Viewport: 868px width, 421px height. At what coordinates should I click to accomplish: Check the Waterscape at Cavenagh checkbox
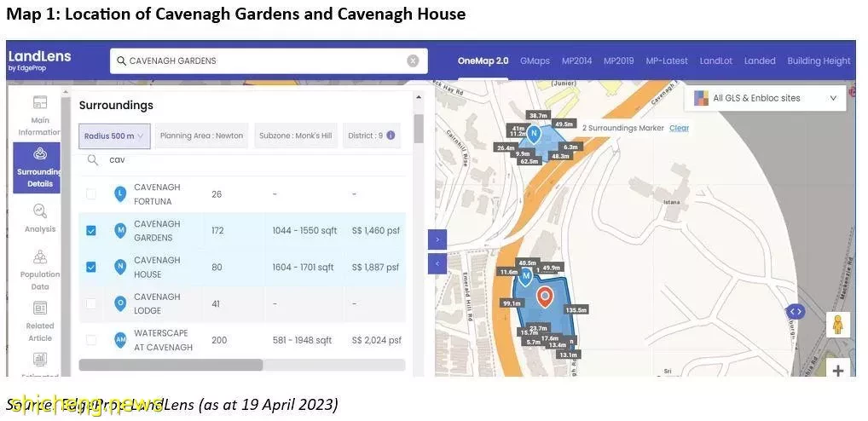pyautogui.click(x=90, y=340)
